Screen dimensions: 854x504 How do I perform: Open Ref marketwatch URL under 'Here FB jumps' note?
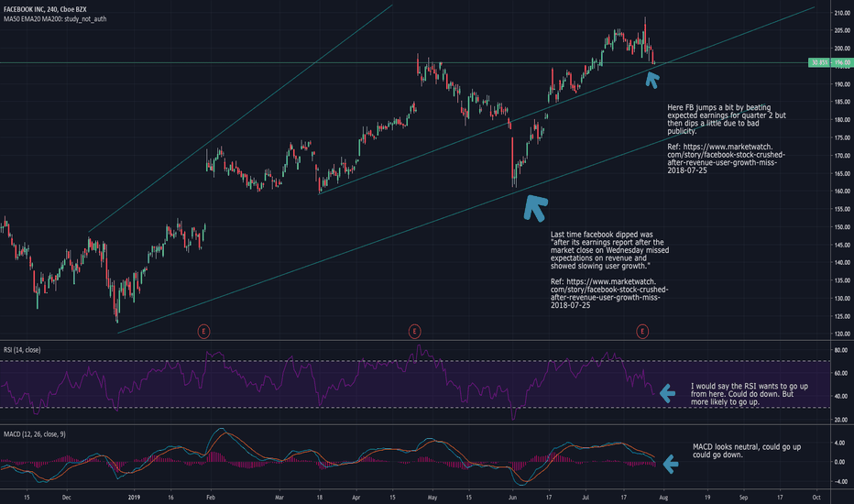pos(726,159)
